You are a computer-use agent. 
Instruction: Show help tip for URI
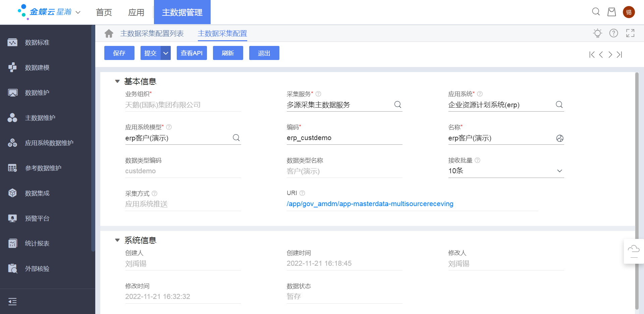(x=302, y=193)
